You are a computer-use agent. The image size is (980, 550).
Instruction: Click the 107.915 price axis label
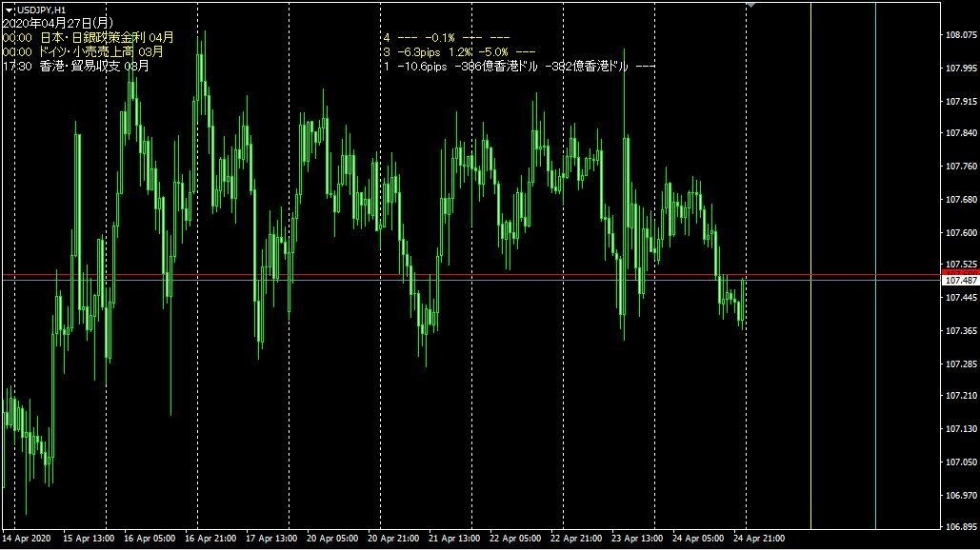point(961,101)
